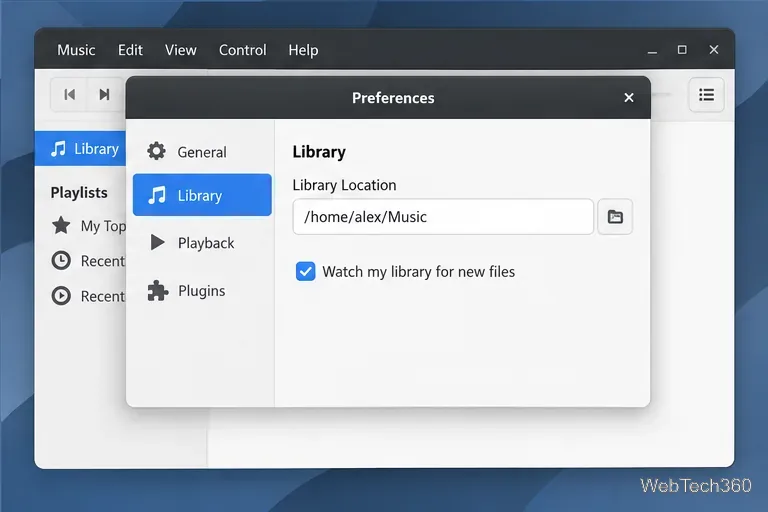Skip to next track in toolbar
Image resolution: width=768 pixels, height=512 pixels.
click(104, 95)
